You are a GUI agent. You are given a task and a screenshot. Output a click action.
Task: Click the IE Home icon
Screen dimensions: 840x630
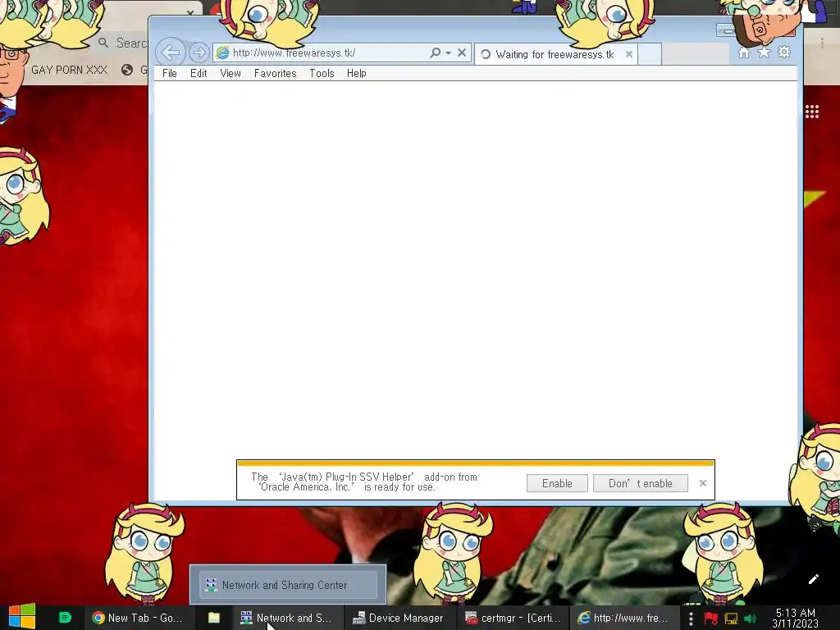(743, 52)
